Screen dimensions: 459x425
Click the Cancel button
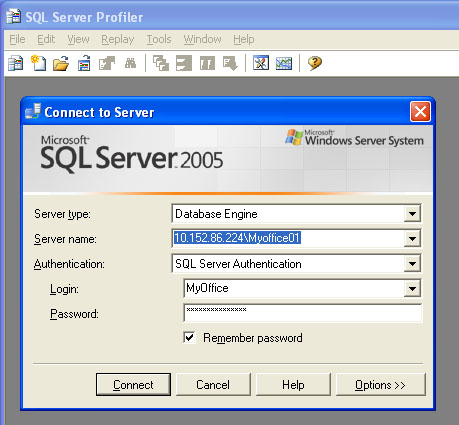213,385
